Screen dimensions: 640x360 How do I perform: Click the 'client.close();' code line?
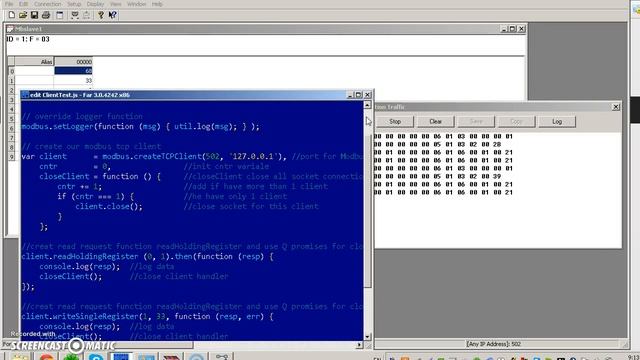[x=109, y=207]
